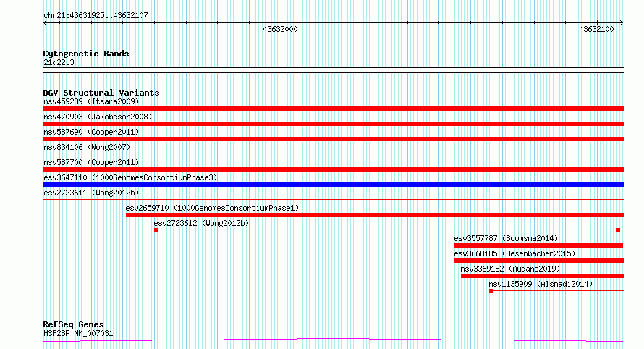Select the red bar beneath nsv587690
The width and height of the screenshot is (644, 349).
pos(333,139)
